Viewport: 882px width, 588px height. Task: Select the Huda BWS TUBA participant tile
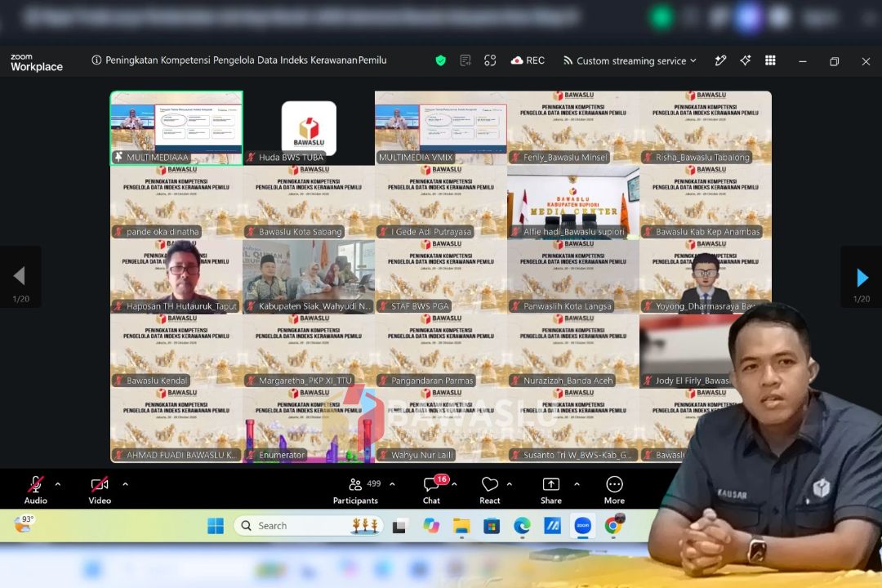(x=309, y=128)
